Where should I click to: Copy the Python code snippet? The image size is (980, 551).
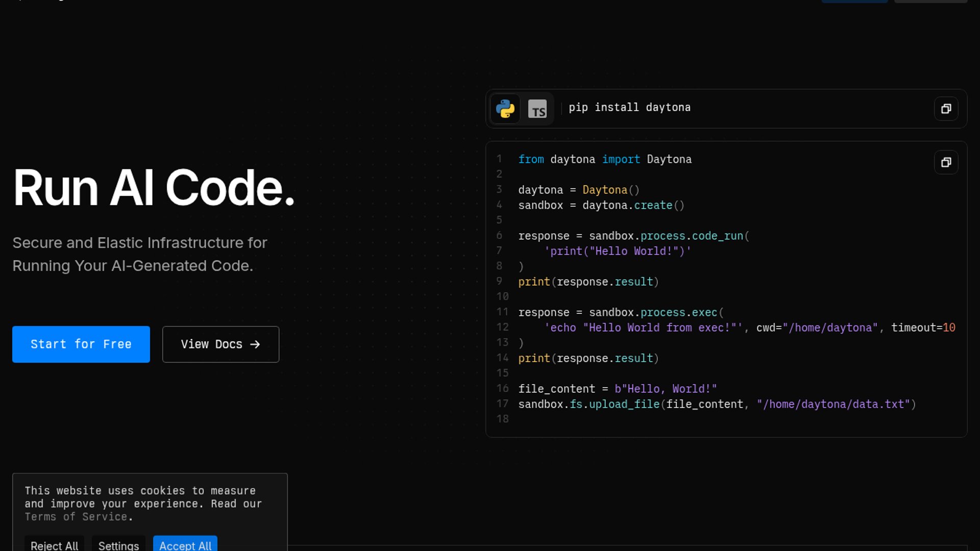[946, 162]
